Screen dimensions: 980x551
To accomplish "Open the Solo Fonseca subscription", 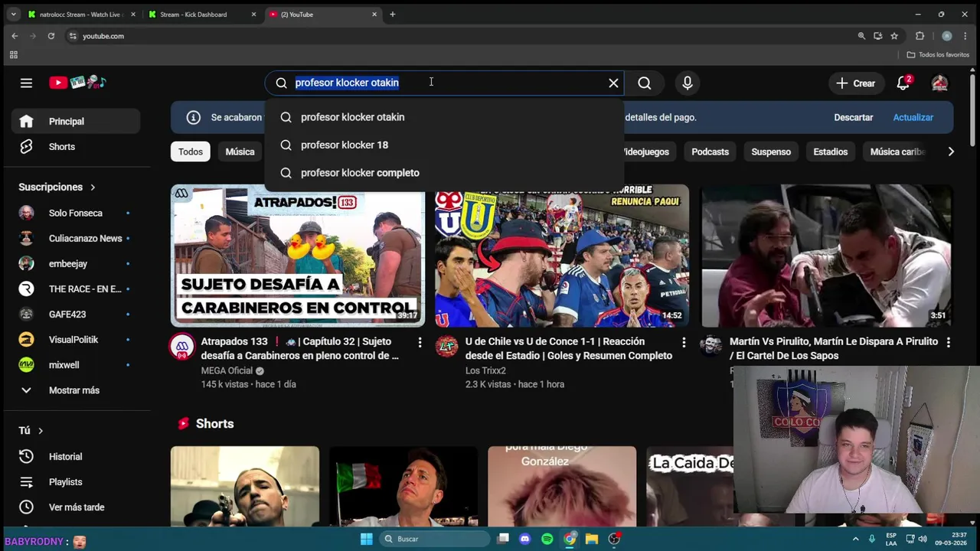I will tap(76, 213).
